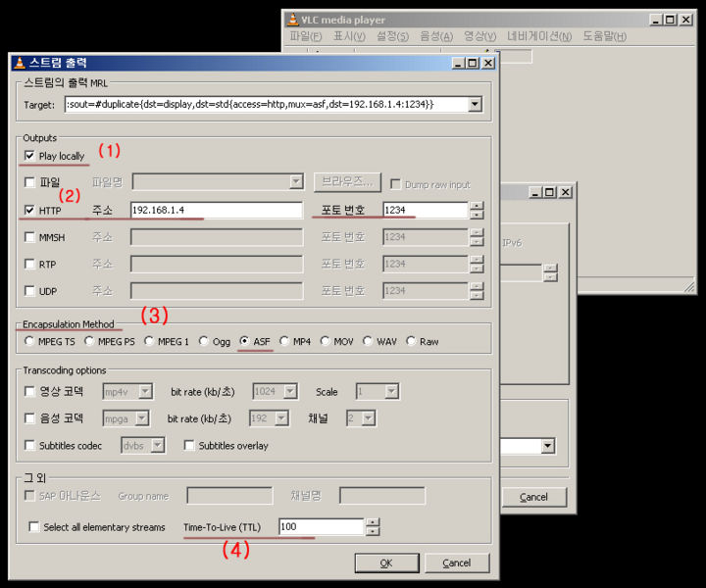Decrease HTTP port number with down arrow
This screenshot has width=706, height=588.
point(477,215)
